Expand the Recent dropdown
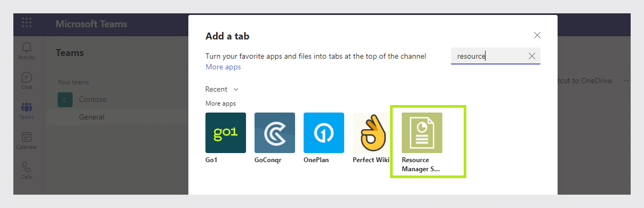This screenshot has width=644, height=208. tap(221, 89)
